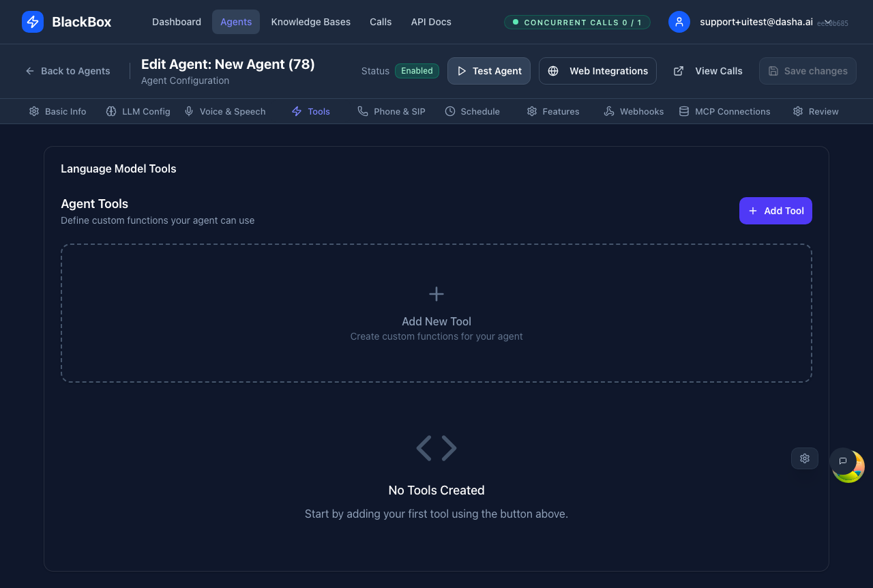Viewport: 873px width, 588px height.
Task: Switch to the Webhooks tab
Action: tap(634, 111)
